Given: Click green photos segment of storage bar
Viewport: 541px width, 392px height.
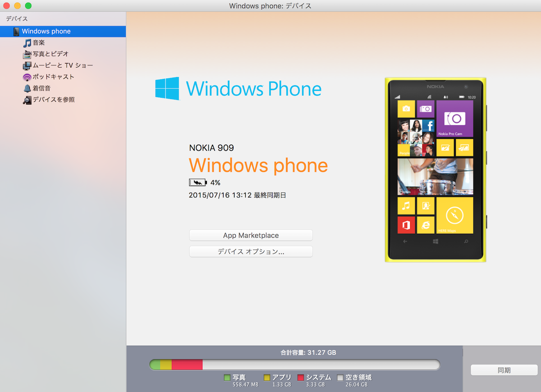Looking at the screenshot, I should pyautogui.click(x=155, y=365).
